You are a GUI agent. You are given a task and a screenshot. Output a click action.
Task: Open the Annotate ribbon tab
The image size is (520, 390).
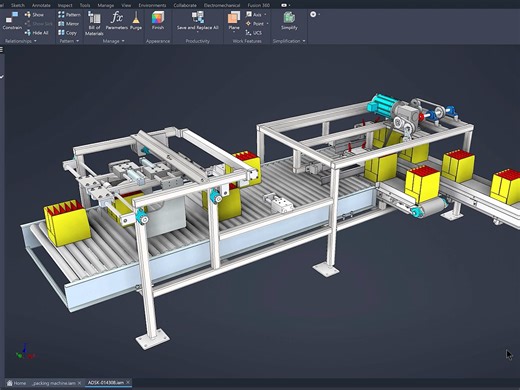41,5
